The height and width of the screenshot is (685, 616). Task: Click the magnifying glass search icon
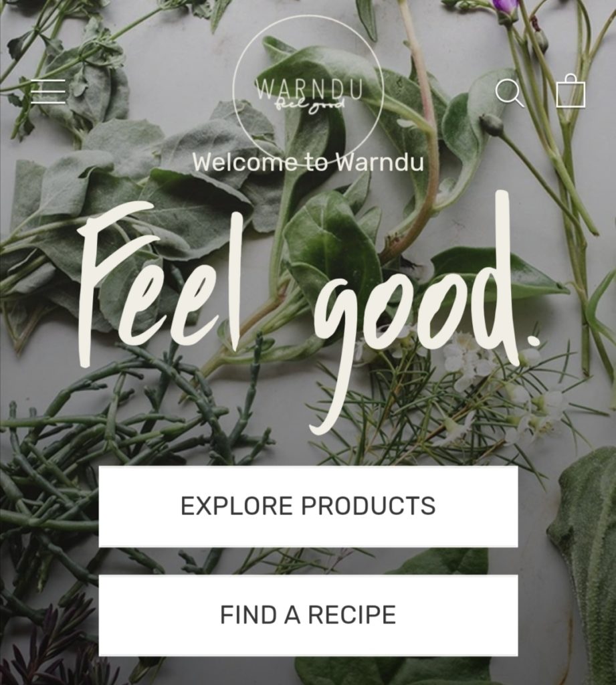click(510, 92)
